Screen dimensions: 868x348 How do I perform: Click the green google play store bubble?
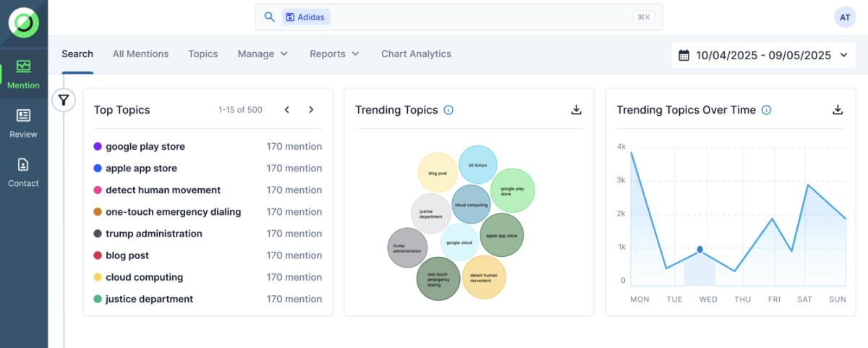[x=512, y=190]
